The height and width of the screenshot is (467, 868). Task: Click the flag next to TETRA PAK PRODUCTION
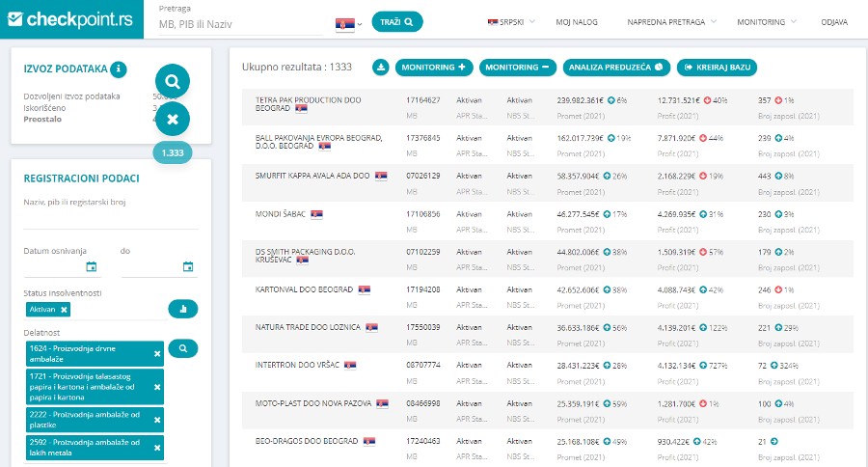tap(301, 109)
